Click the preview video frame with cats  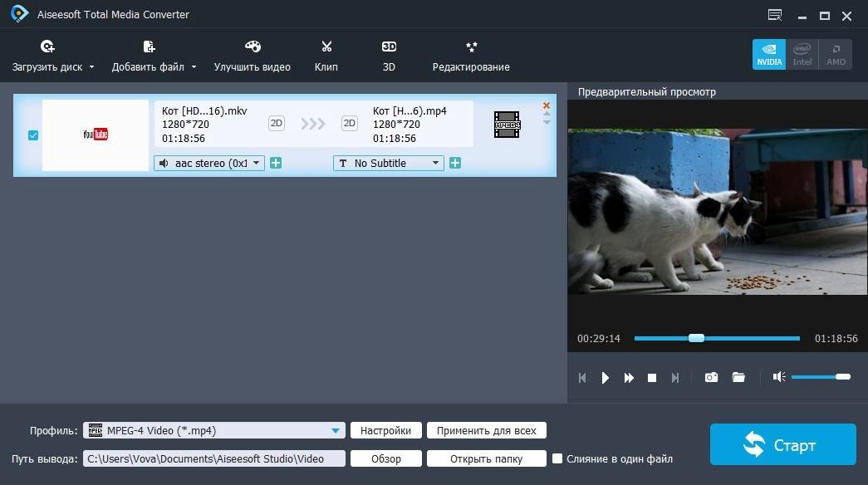click(718, 212)
